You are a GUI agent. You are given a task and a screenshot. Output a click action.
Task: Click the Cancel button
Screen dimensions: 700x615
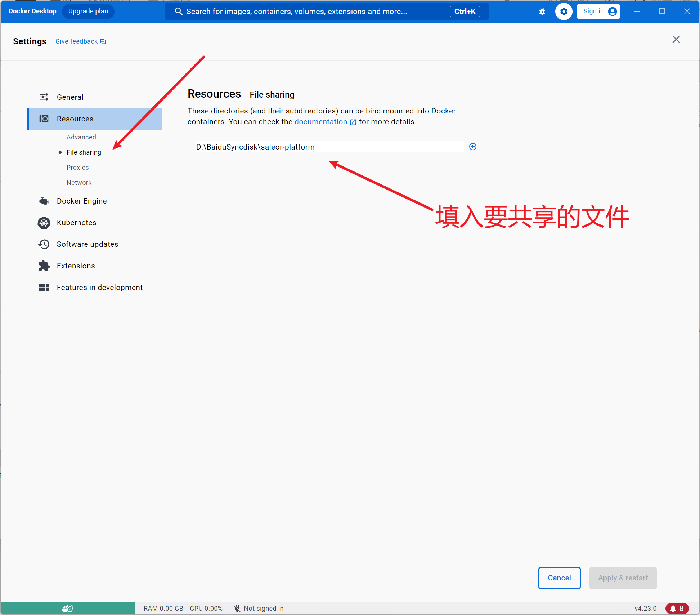559,578
